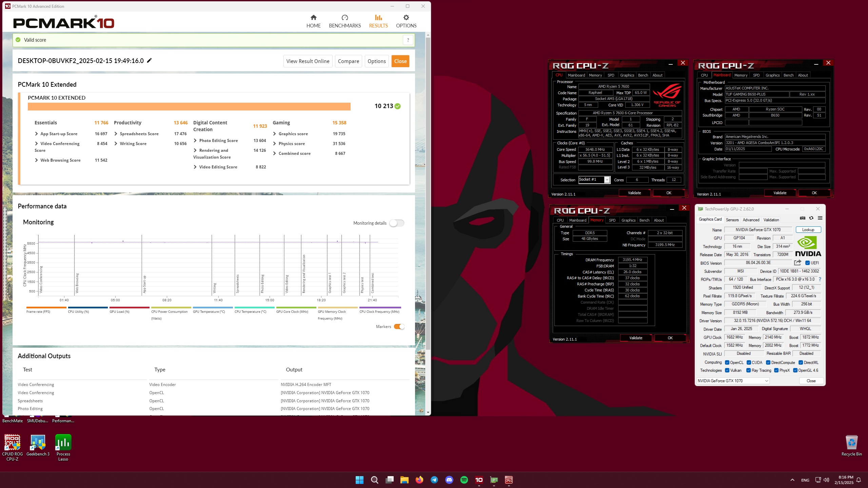Screen dimensions: 868x488
Task: Toggle the UEFI checkbox in GPU-Z
Action: pos(807,263)
